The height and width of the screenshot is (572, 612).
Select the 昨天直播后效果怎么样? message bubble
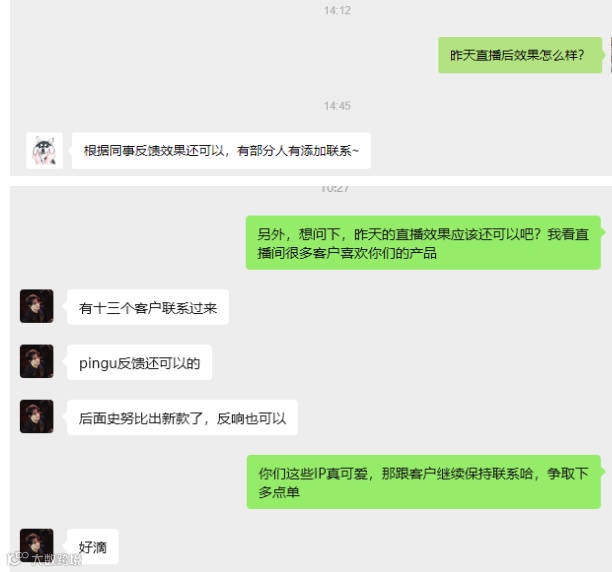click(520, 55)
